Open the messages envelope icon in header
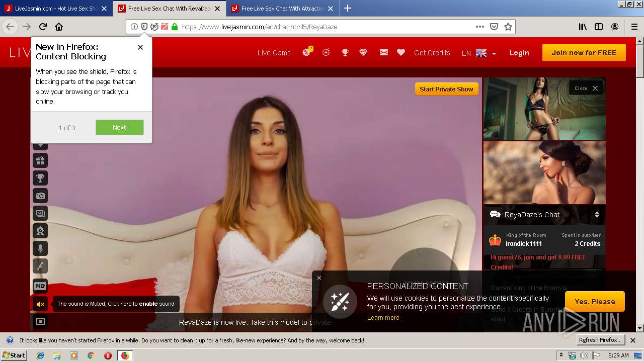This screenshot has height=362, width=644. click(x=383, y=52)
